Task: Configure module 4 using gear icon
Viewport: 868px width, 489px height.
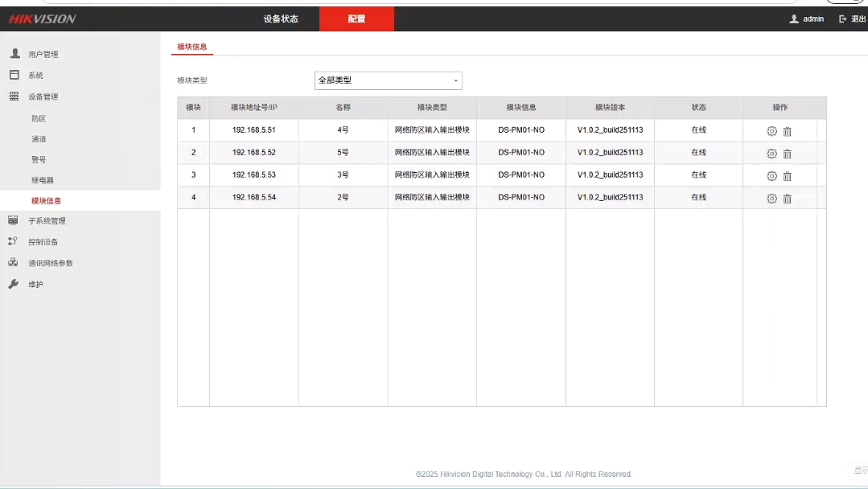Action: [771, 199]
